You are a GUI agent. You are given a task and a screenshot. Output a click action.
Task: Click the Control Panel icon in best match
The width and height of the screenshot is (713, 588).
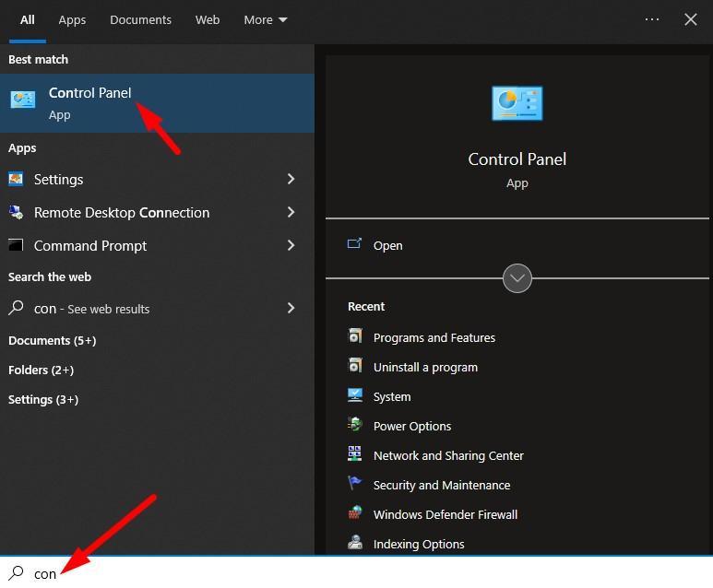tap(23, 99)
